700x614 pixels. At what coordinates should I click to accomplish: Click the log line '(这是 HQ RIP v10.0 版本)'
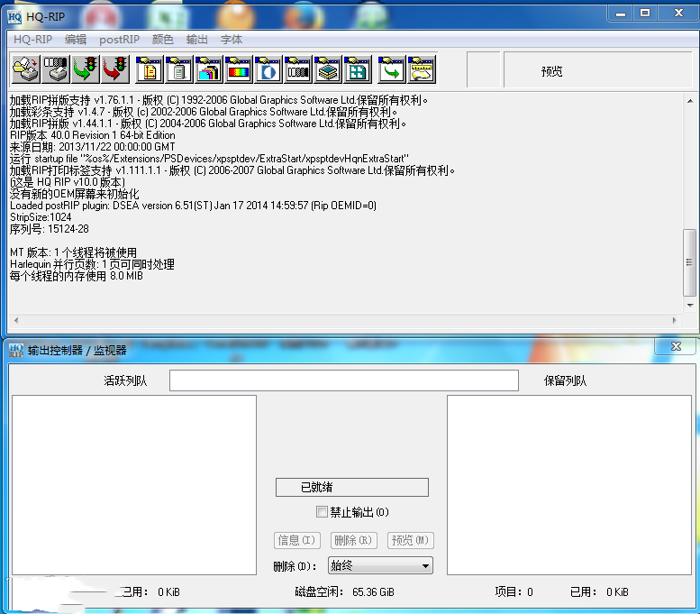point(68,182)
